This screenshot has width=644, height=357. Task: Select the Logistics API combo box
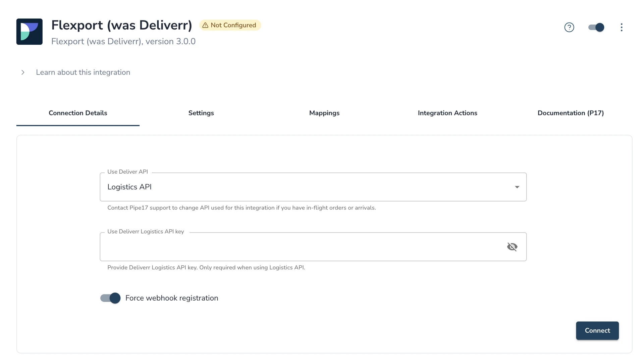click(313, 187)
